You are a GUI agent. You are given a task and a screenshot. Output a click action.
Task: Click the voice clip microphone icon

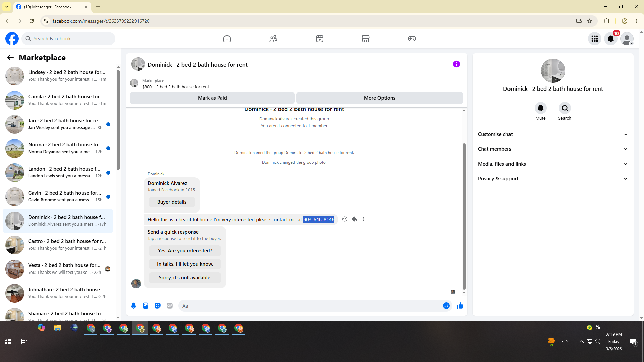pos(133,306)
